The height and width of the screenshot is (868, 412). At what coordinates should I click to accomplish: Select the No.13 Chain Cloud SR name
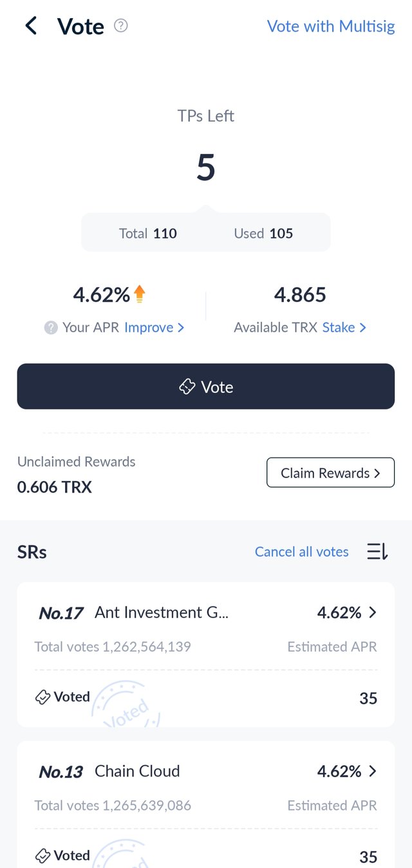[137, 771]
